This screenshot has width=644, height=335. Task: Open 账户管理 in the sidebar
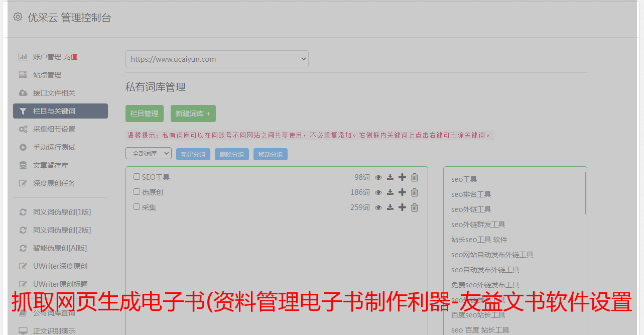click(47, 57)
